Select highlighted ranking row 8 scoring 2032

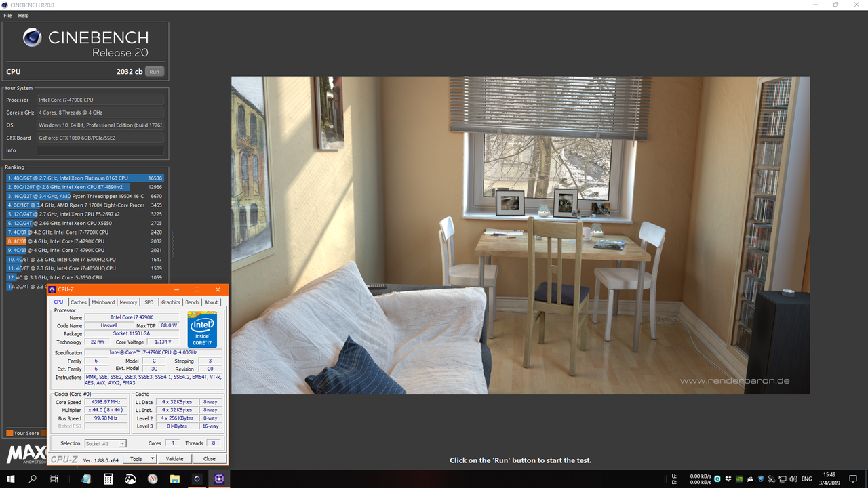(85, 241)
